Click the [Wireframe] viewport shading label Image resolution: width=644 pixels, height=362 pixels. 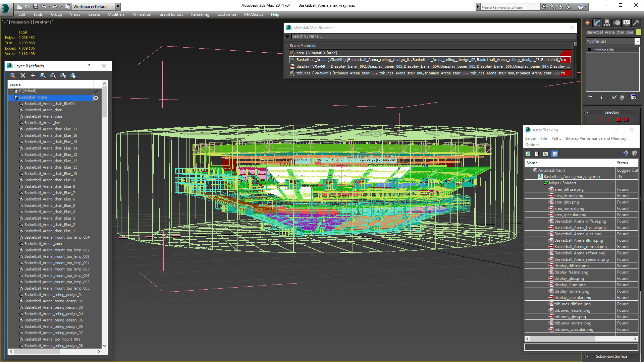click(43, 22)
